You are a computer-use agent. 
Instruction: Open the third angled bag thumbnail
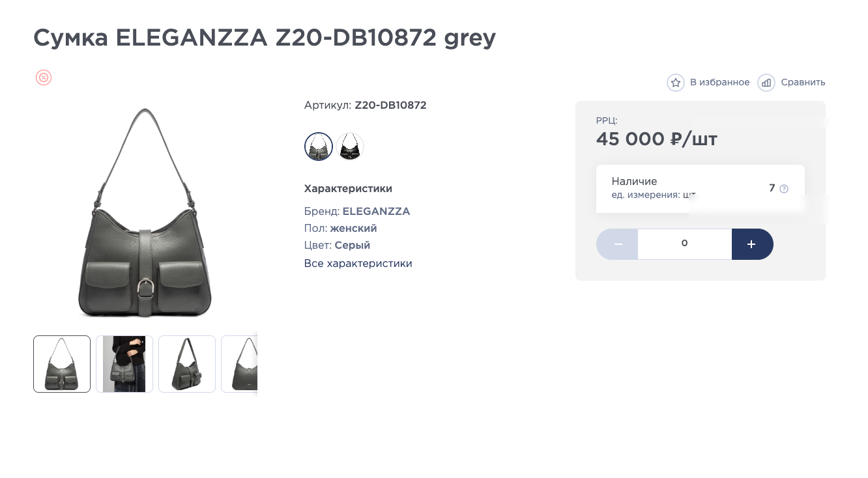[187, 364]
